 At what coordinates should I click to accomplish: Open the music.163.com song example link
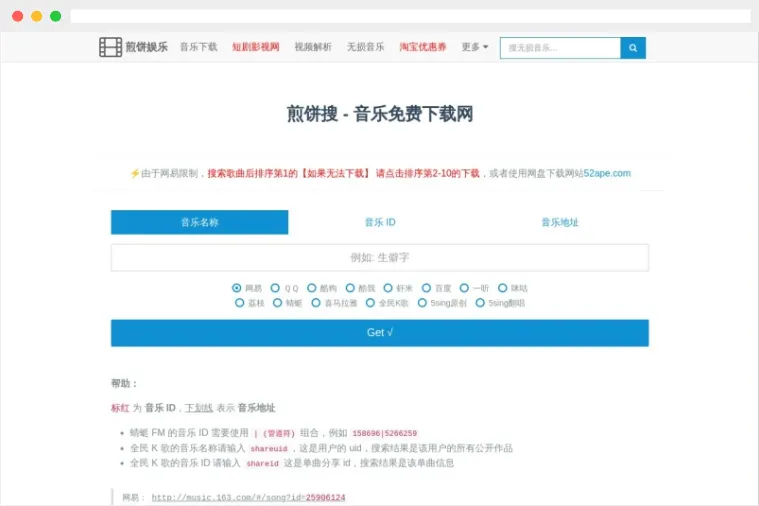pyautogui.click(x=248, y=497)
